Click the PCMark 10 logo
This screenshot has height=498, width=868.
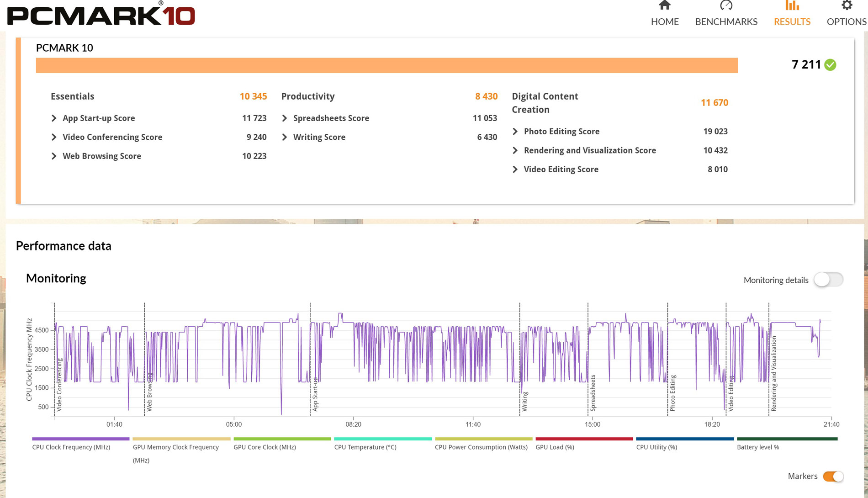point(101,15)
